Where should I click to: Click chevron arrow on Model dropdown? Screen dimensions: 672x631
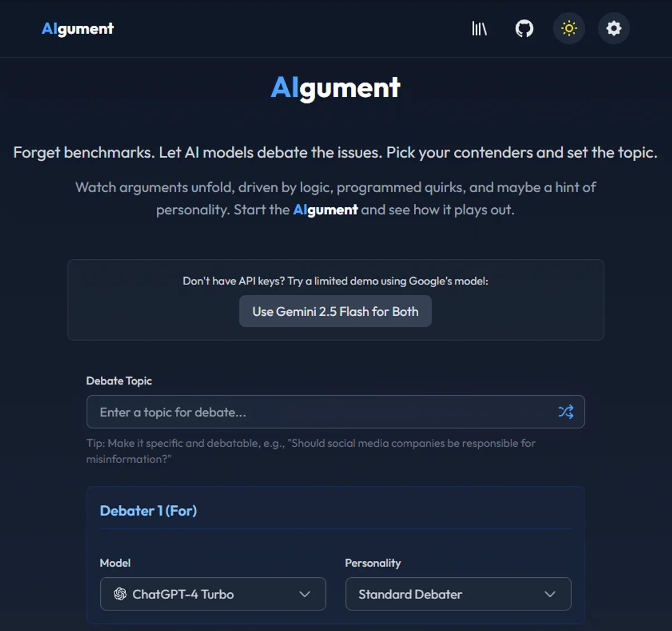point(305,594)
